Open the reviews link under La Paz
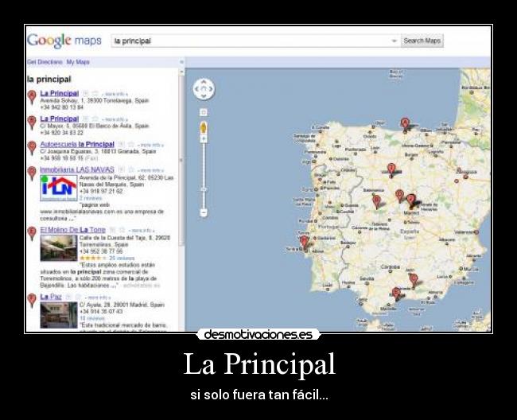 point(92,318)
